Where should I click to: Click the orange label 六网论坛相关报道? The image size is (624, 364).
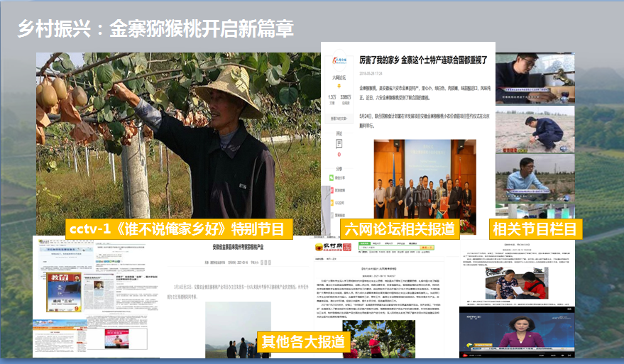pos(400,229)
